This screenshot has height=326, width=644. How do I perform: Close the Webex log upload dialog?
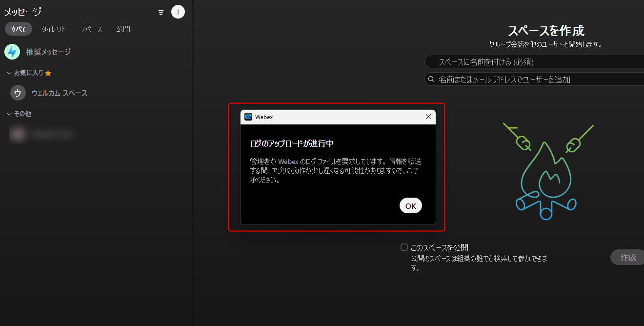coord(428,117)
